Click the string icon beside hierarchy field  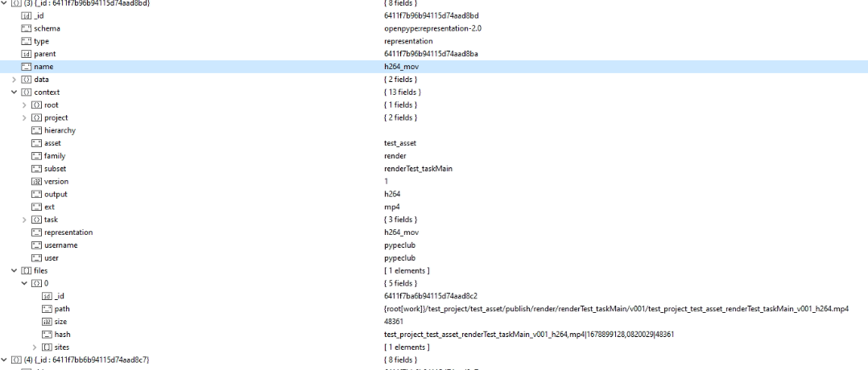click(36, 130)
